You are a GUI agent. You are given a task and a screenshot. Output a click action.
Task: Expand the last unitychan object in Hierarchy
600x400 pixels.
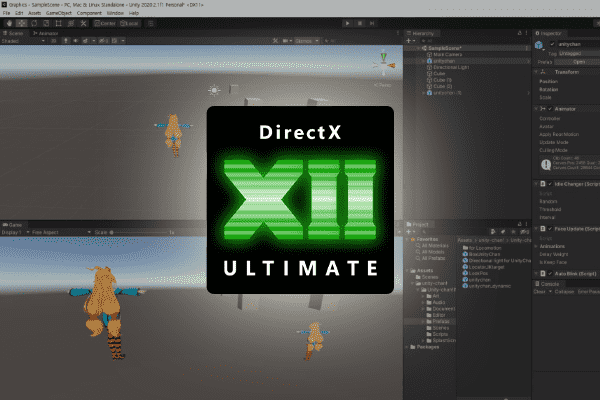tap(423, 93)
